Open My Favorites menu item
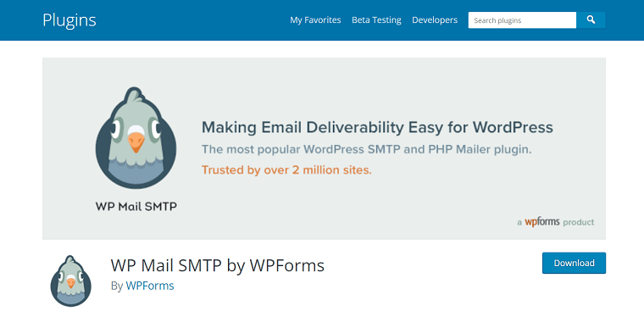This screenshot has height=328, width=644. [x=315, y=19]
